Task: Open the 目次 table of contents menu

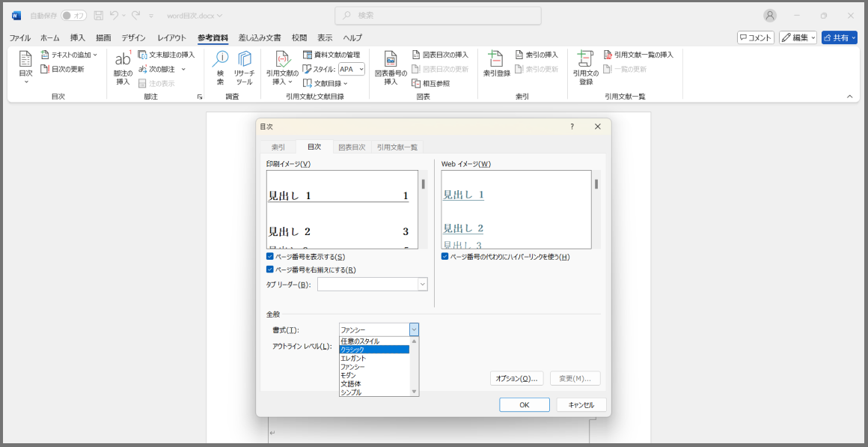Action: click(x=25, y=67)
